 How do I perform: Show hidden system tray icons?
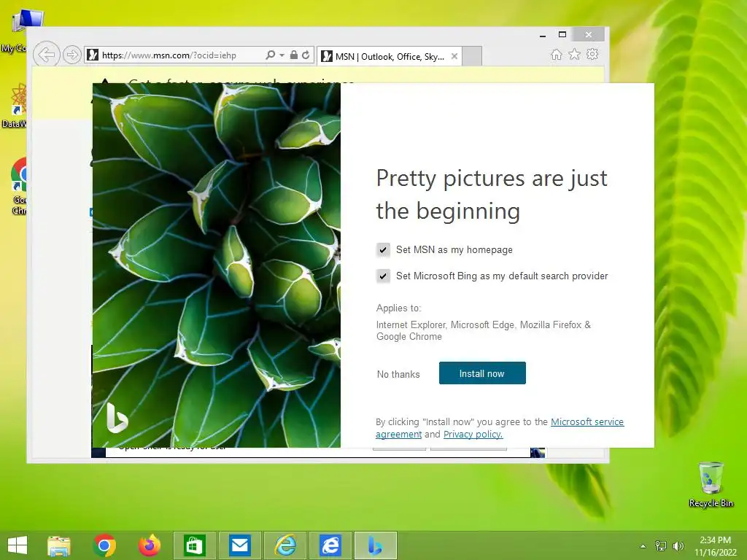(643, 546)
